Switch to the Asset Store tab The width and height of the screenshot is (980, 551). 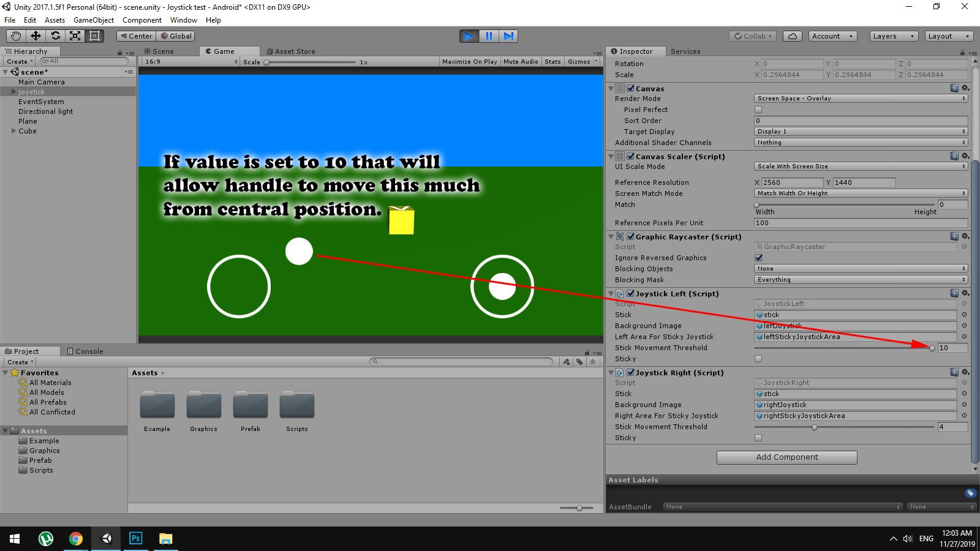292,51
